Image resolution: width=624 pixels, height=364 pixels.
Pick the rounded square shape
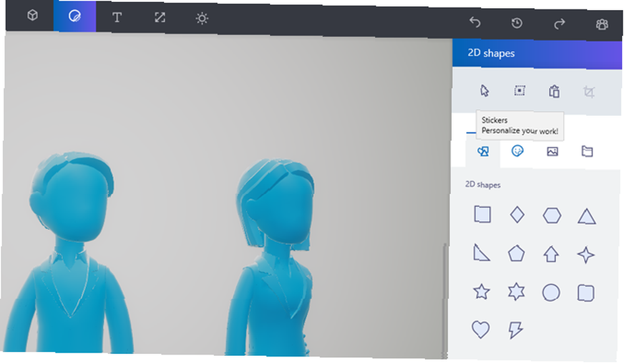click(586, 294)
